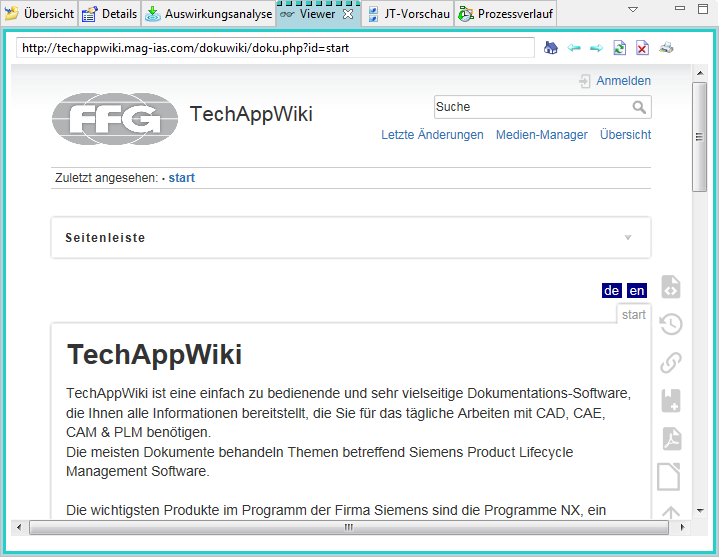
Task: Open the view menu triangle dropdown
Action: (x=633, y=9)
